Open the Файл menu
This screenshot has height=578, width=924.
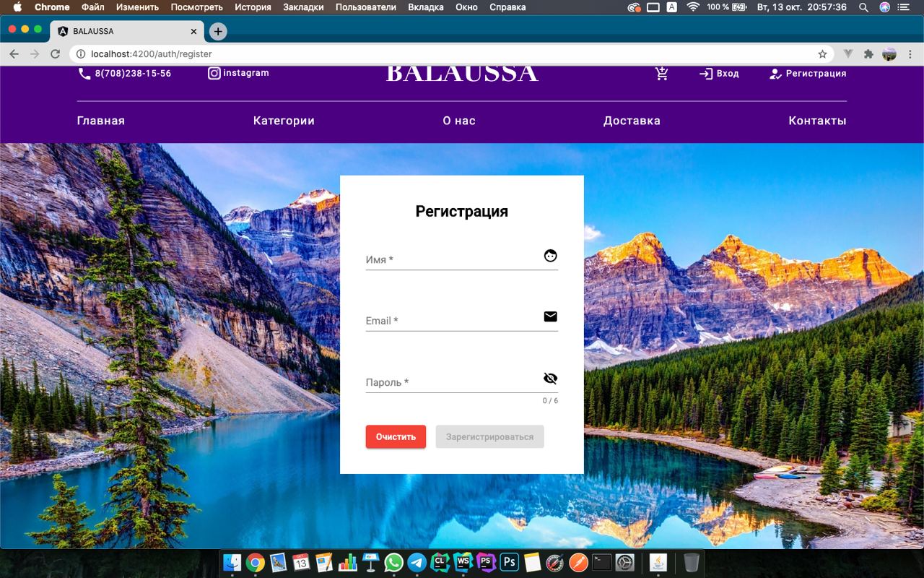point(93,7)
